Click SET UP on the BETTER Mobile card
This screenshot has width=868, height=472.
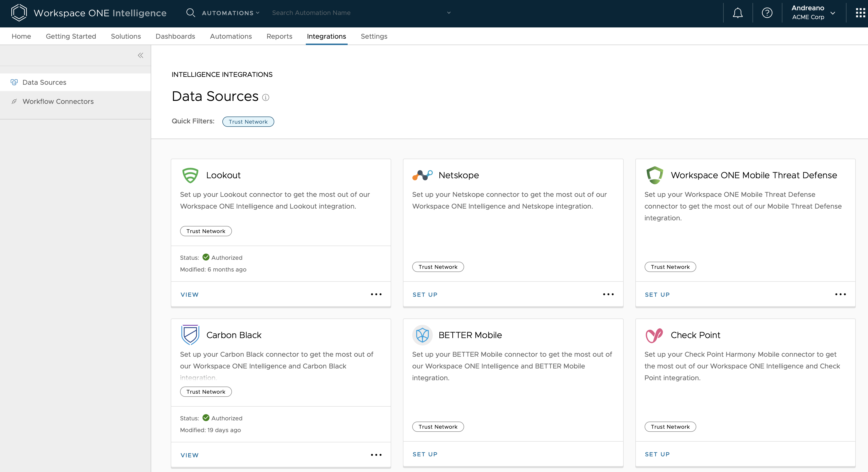point(425,454)
